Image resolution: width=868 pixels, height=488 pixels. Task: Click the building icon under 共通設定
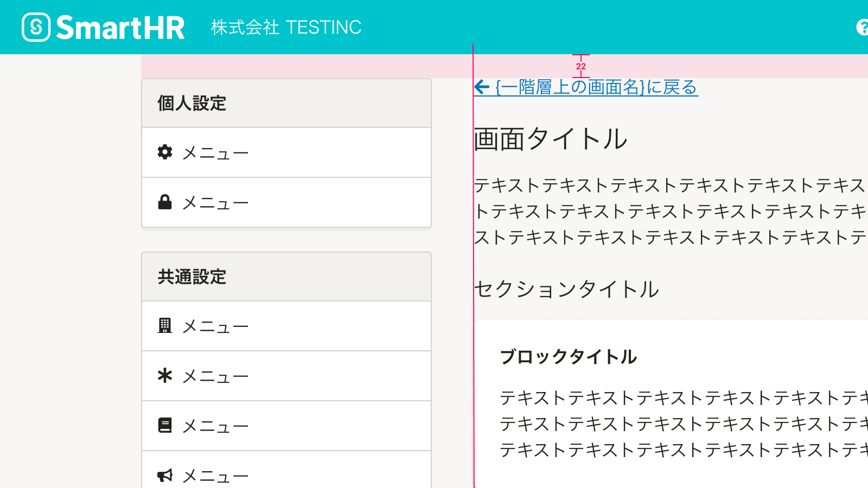click(165, 326)
